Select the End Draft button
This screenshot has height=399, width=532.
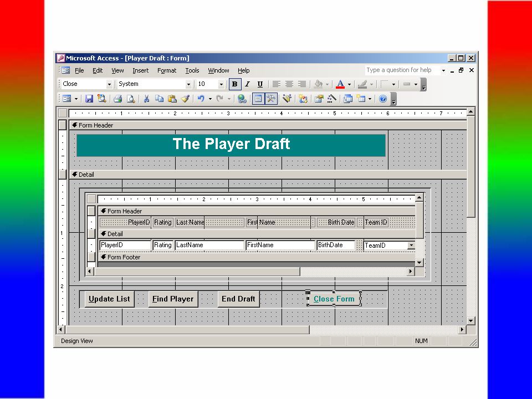pyautogui.click(x=238, y=299)
